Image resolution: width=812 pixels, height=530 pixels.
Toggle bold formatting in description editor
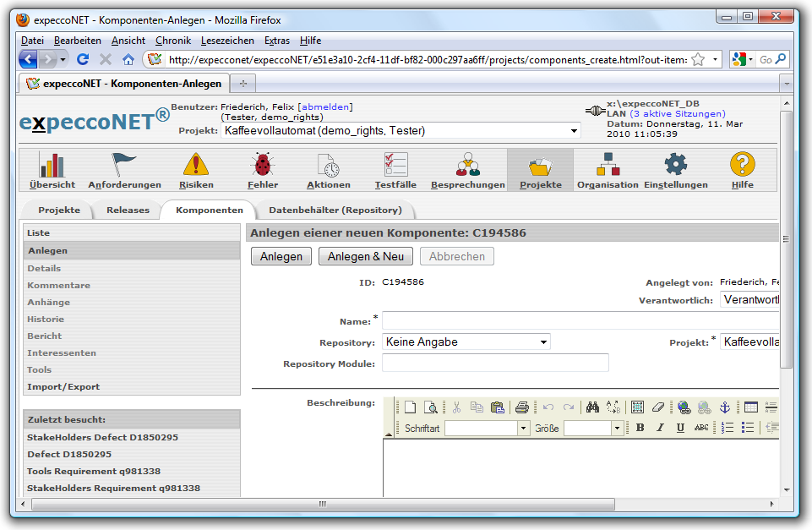pos(640,429)
